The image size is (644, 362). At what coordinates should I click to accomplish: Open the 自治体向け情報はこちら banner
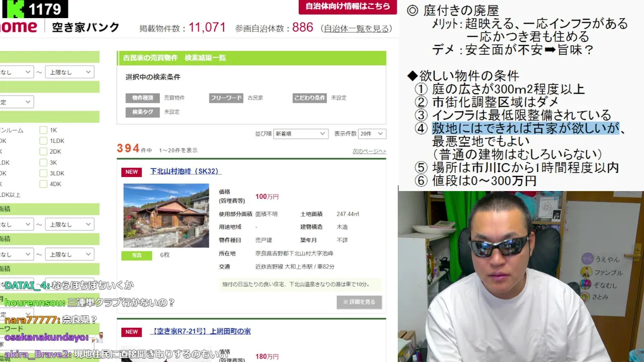tap(347, 7)
